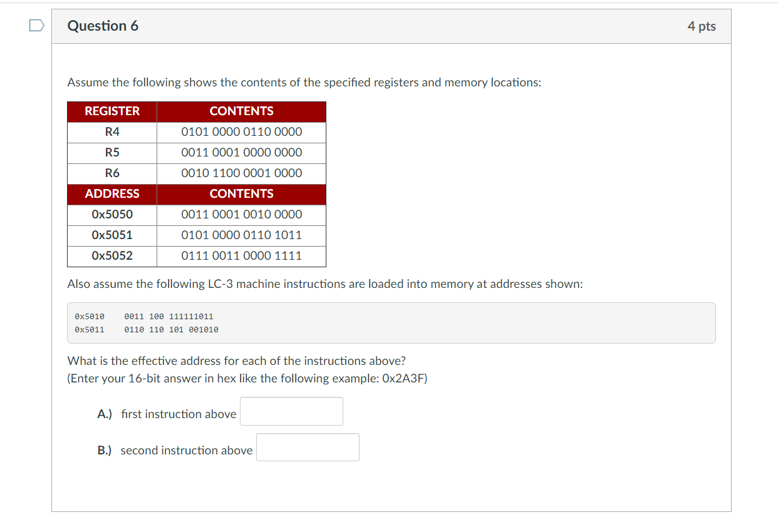Select R6 contents 0010 1100 0001 0000
Screen dimensions: 778x532
(x=242, y=173)
